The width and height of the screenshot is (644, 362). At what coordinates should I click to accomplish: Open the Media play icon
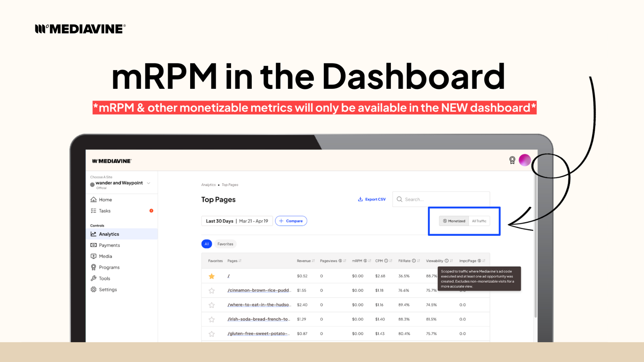point(94,256)
